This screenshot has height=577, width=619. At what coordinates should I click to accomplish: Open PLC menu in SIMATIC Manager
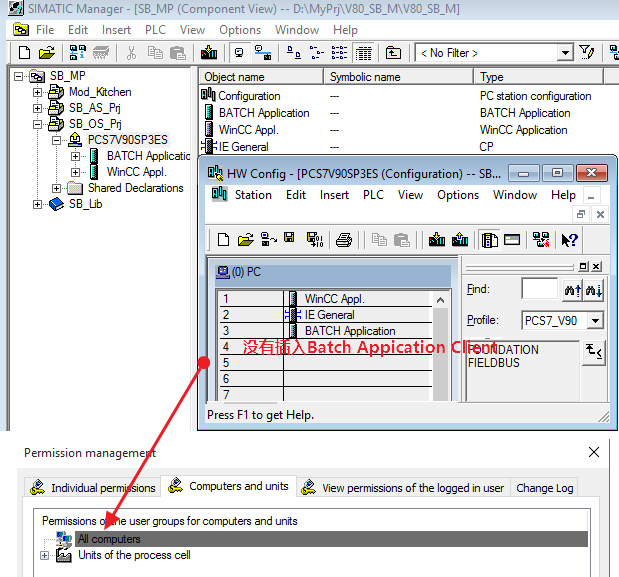155,30
